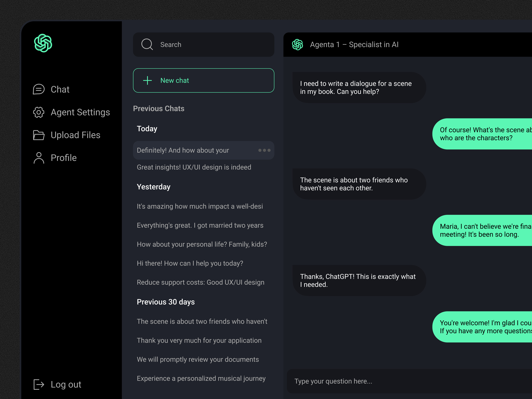Image resolution: width=532 pixels, height=399 pixels.
Task: Click the green ChatGPT logo in sidebar
Action: click(43, 43)
